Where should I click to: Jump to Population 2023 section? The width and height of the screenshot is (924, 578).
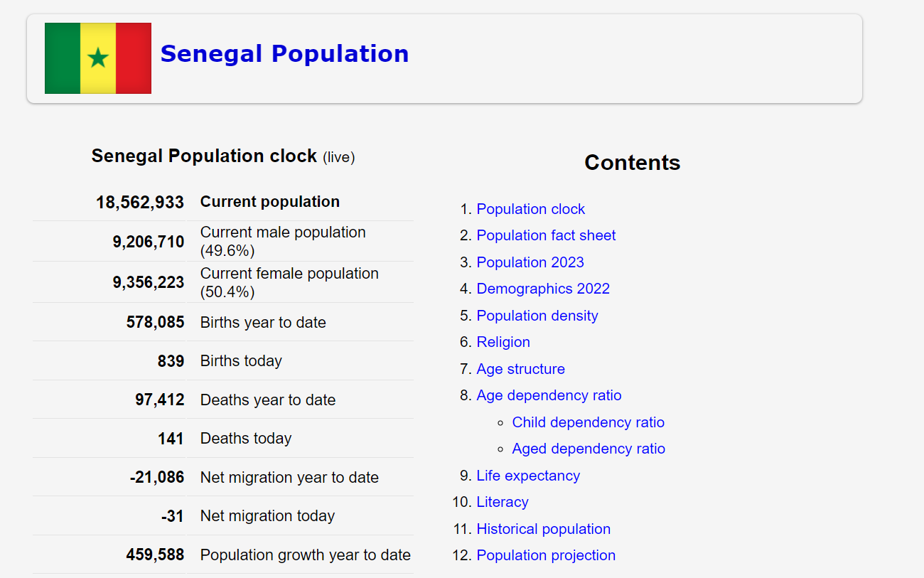tap(530, 262)
